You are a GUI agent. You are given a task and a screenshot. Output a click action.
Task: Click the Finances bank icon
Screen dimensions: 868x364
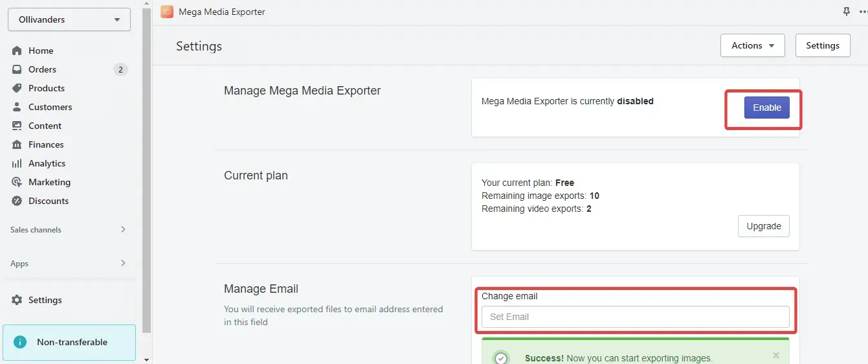coord(17,144)
